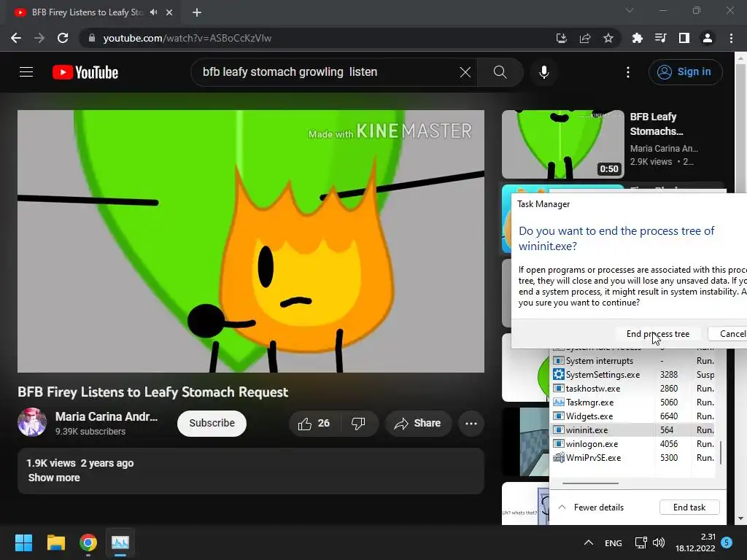Click Task Manager taskbar icon
The image size is (747, 560).
click(120, 542)
